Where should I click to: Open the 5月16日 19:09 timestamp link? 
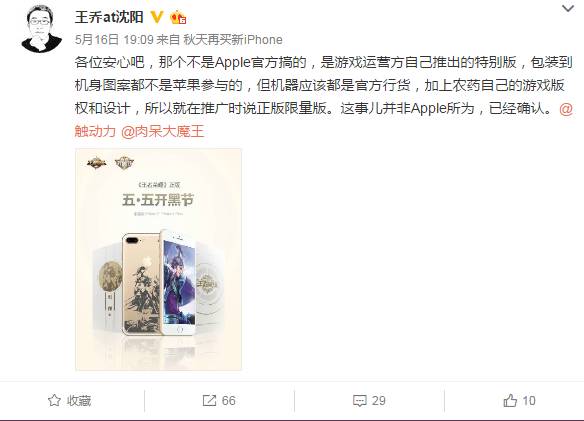pyautogui.click(x=114, y=39)
